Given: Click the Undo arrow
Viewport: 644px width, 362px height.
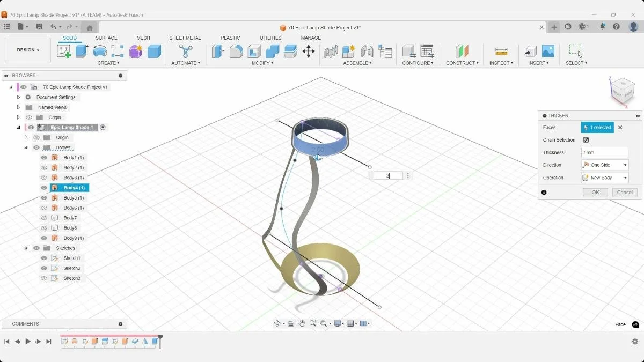Looking at the screenshot, I should point(53,26).
